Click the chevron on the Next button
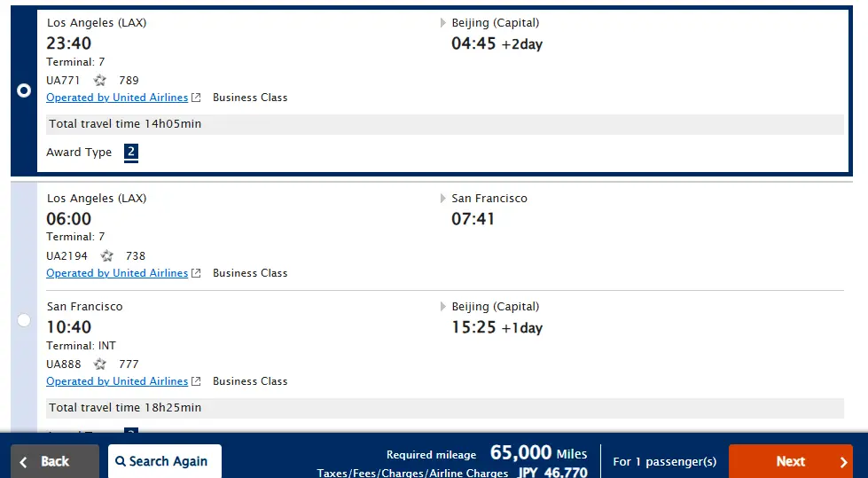 (843, 462)
